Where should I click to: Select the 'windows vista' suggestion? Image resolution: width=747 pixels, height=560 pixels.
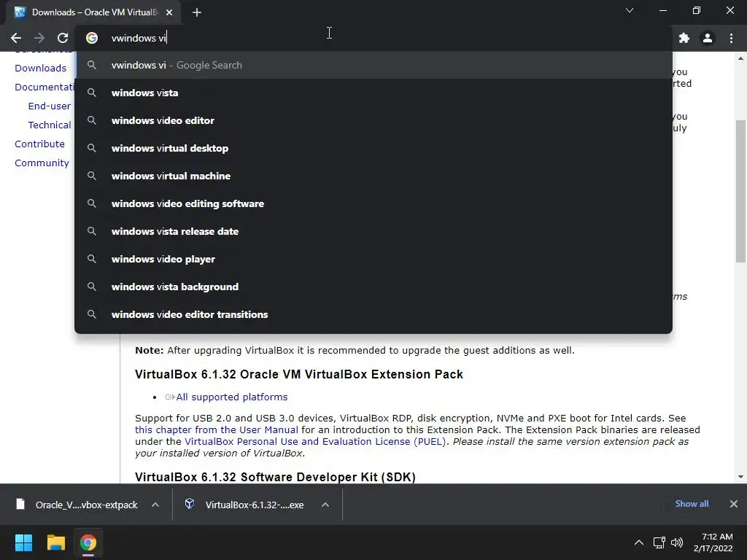pos(373,93)
